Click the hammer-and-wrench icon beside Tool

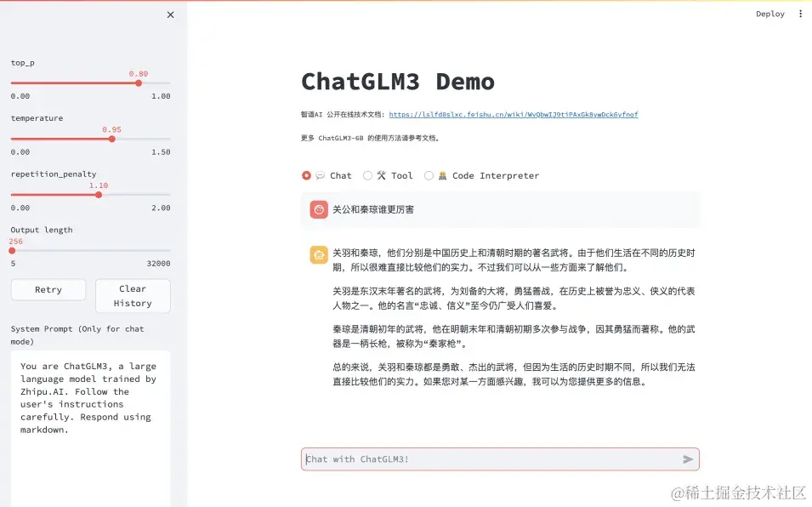click(x=379, y=175)
